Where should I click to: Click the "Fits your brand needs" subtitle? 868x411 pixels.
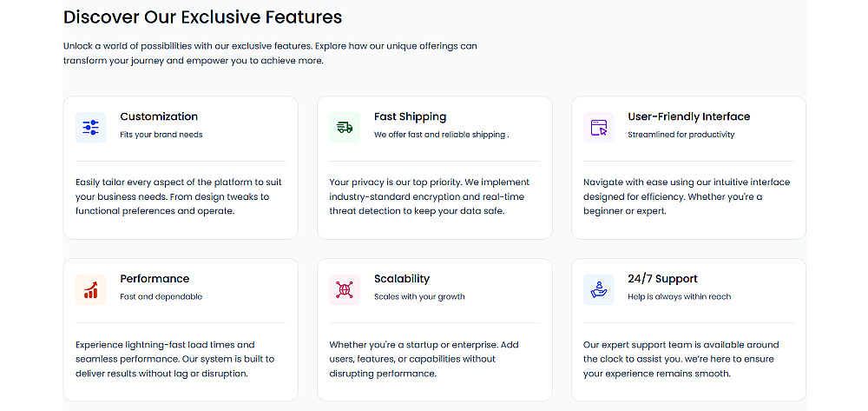[161, 135]
